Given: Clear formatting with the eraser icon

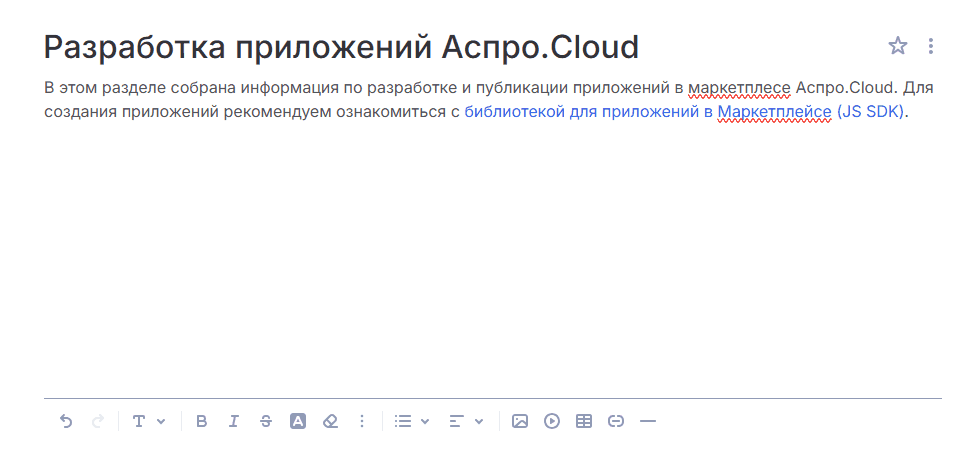Looking at the screenshot, I should tap(330, 421).
